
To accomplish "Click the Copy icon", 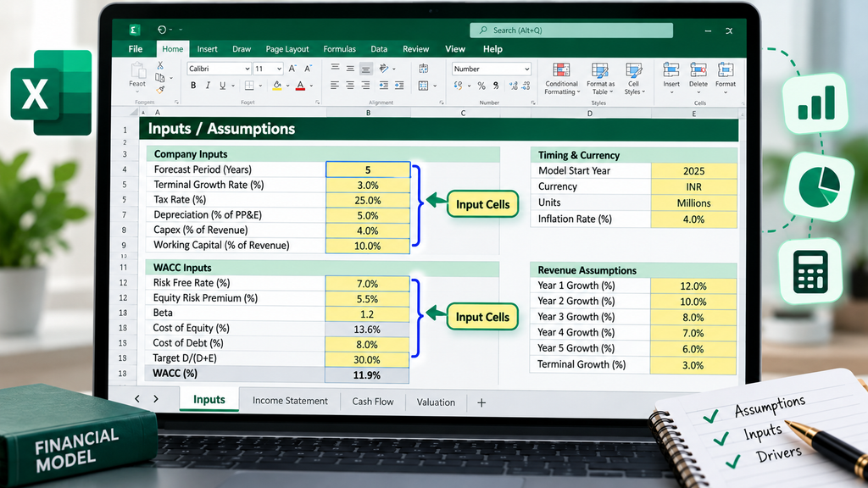I will click(x=160, y=77).
